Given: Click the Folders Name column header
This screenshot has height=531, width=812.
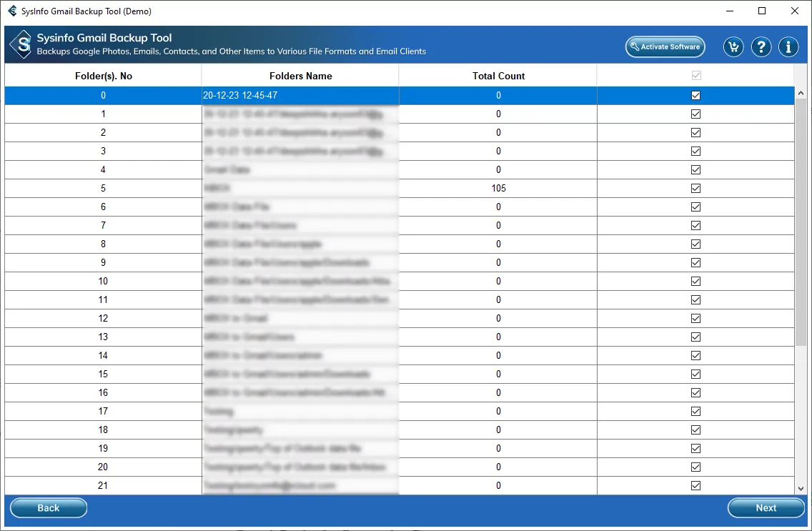Looking at the screenshot, I should tap(301, 76).
